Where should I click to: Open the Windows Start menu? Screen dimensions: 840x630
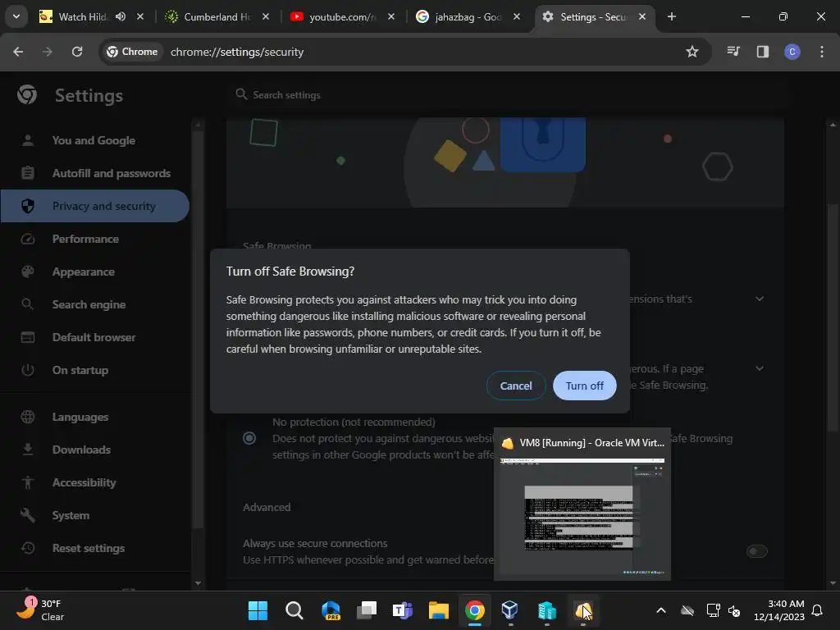(x=258, y=610)
